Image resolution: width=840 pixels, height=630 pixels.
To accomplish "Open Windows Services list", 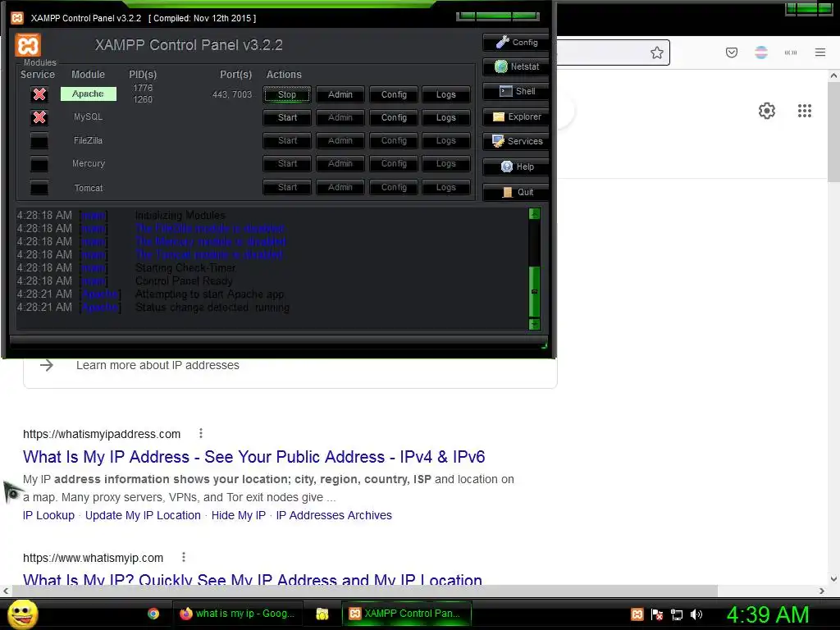I will coord(516,141).
